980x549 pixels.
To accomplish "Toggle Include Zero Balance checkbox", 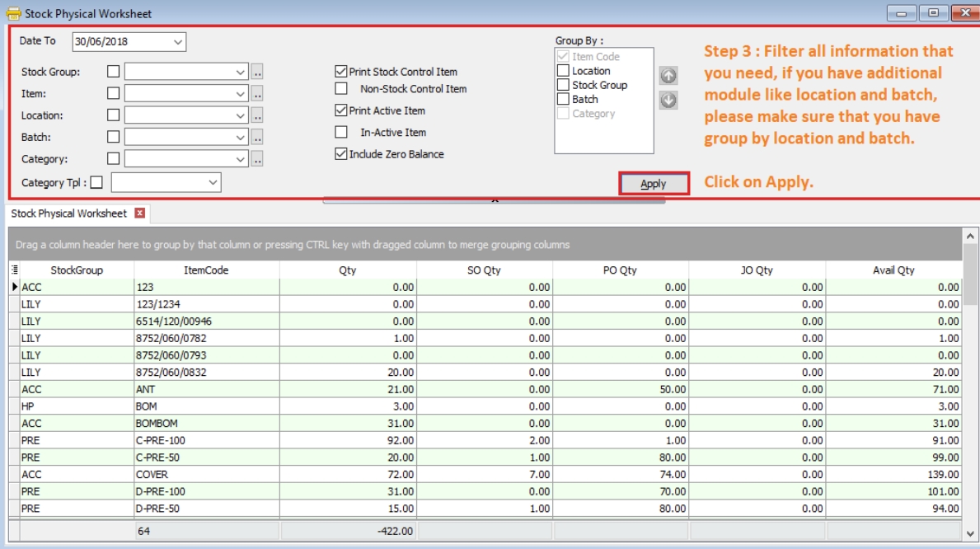I will (341, 154).
